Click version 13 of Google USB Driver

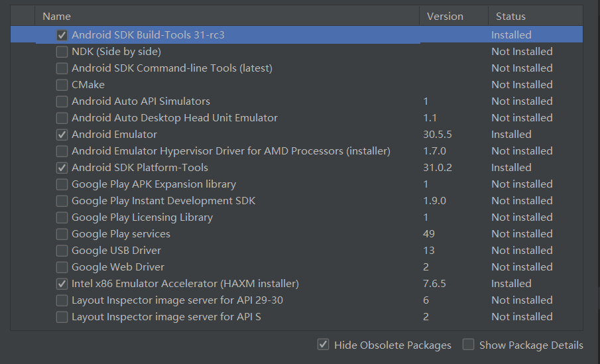428,251
